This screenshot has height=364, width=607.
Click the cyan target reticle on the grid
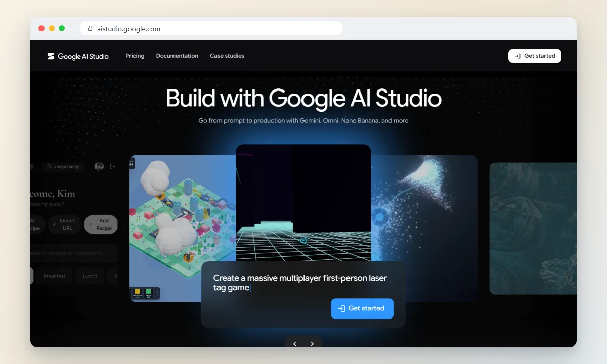[x=303, y=240]
